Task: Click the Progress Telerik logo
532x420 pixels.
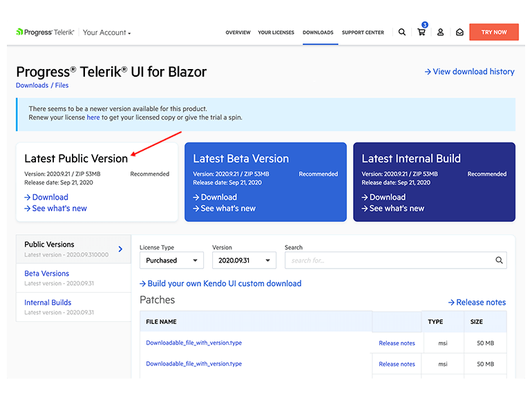Action: (x=45, y=32)
